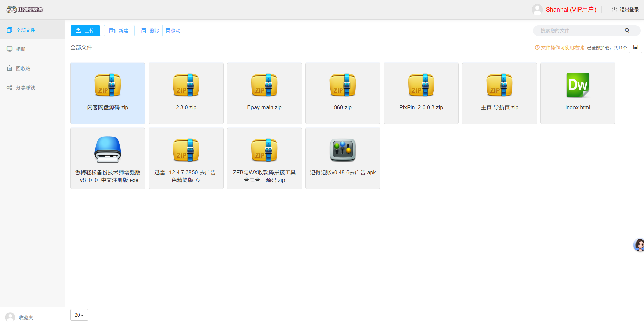Click the 上传 upload button
The height and width of the screenshot is (322, 644).
tap(85, 31)
